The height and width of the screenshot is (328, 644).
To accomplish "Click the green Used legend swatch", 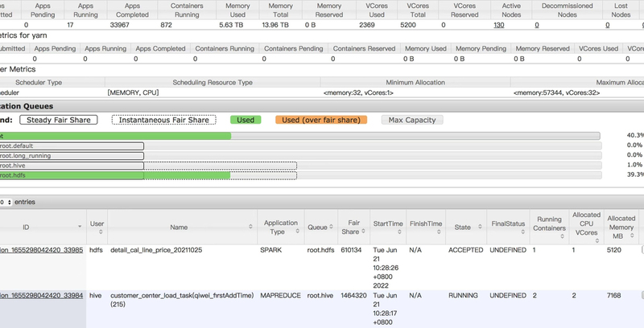I will click(246, 120).
